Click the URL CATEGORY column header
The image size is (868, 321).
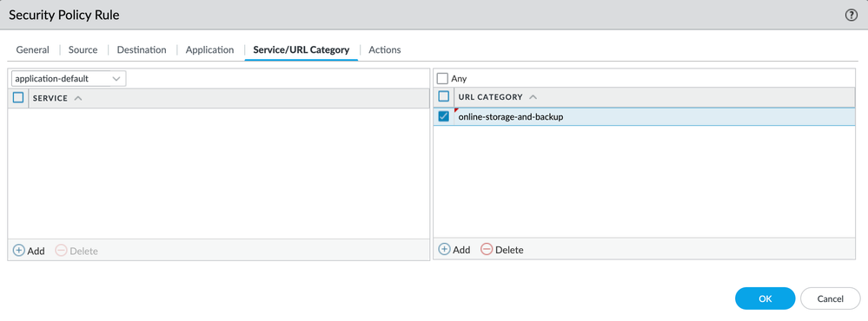coord(490,96)
